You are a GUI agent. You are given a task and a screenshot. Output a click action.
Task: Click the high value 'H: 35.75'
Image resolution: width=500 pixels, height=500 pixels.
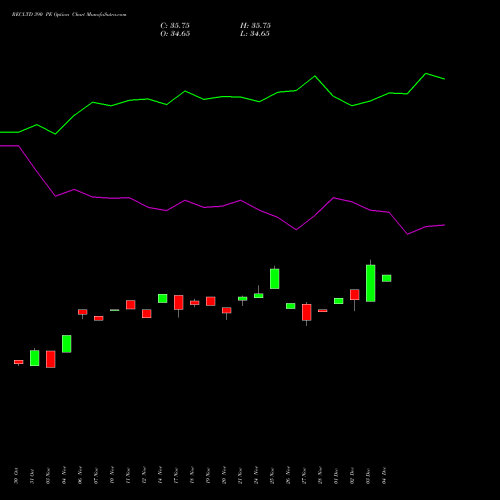tap(255, 26)
